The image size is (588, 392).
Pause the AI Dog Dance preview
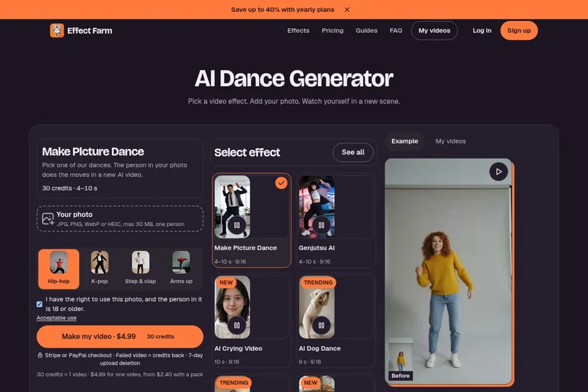321,325
